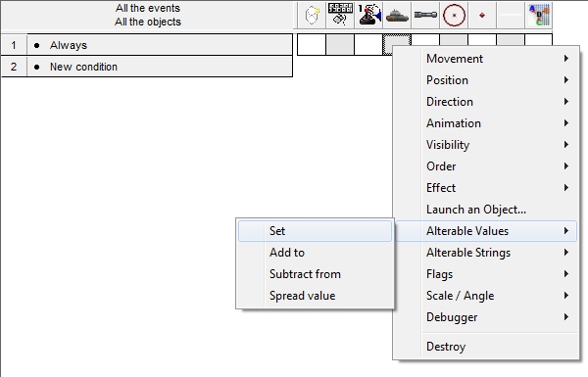The image size is (588, 377).
Task: Expand the Visibility submenu
Action: (486, 145)
